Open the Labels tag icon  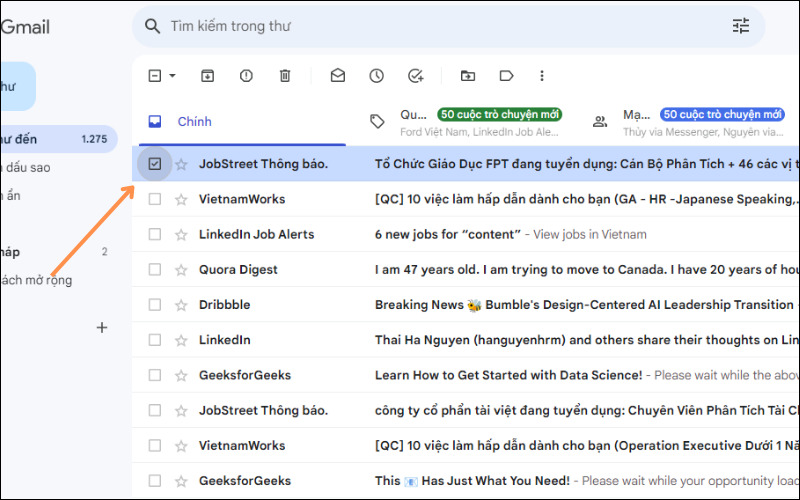pos(506,76)
